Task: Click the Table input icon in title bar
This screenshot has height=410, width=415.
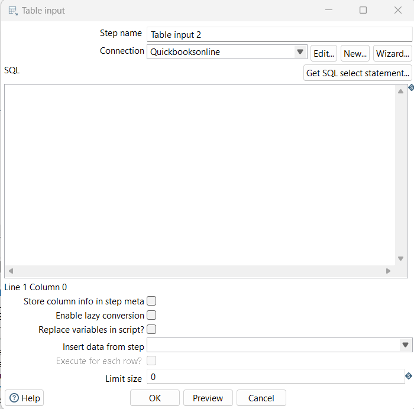Action: tap(13, 11)
